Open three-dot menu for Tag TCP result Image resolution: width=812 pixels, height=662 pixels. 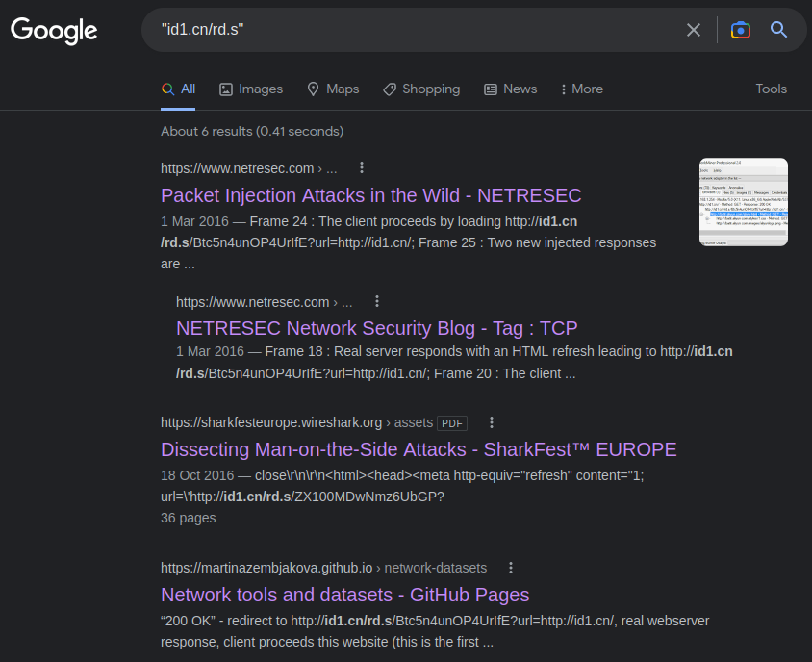coord(377,301)
